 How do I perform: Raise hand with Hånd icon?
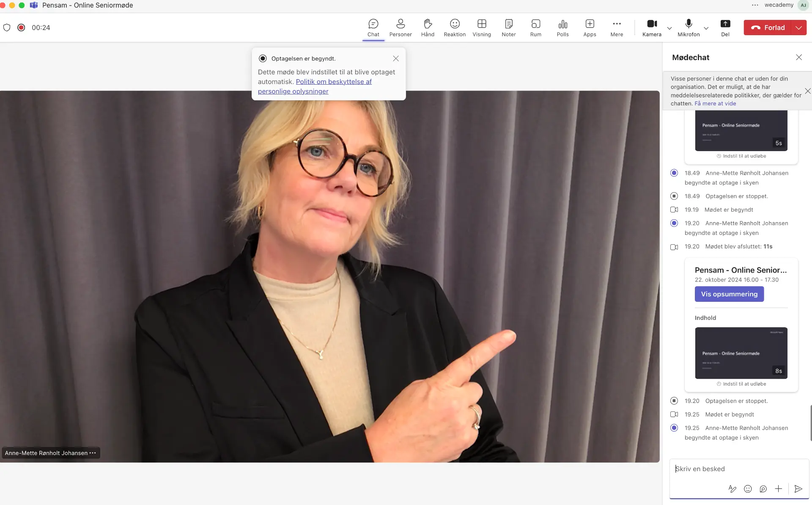428,28
